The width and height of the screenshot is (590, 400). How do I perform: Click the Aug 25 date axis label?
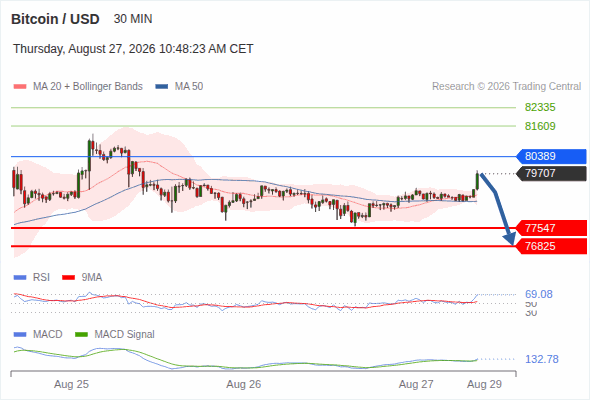[71, 384]
